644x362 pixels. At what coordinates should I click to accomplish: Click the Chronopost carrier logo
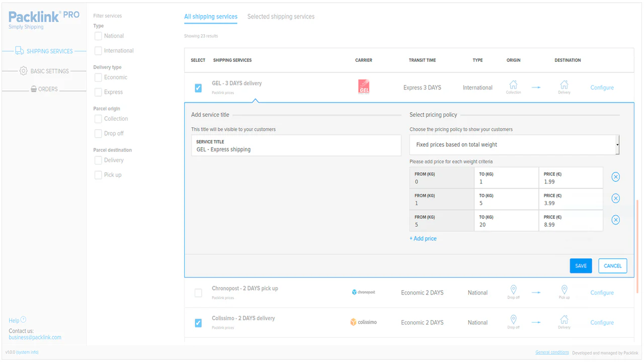point(364,292)
